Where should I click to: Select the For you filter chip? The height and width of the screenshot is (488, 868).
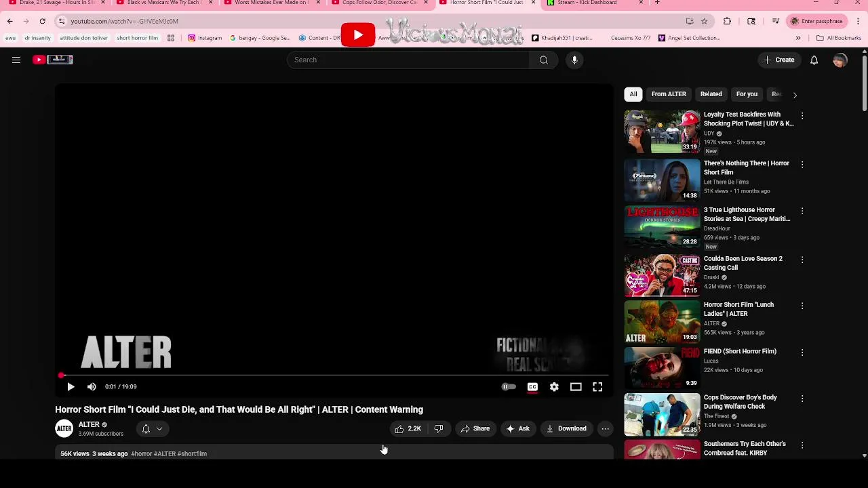(x=747, y=94)
